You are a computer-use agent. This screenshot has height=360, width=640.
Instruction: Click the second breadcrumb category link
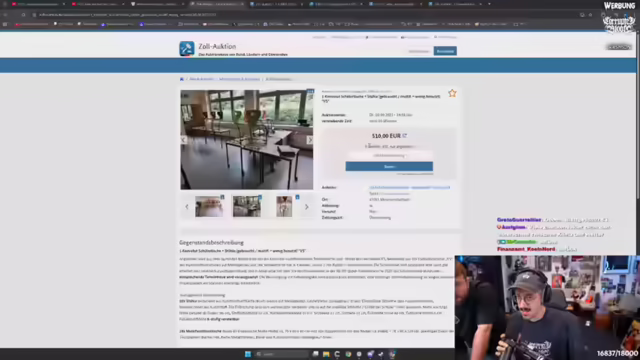pos(239,79)
